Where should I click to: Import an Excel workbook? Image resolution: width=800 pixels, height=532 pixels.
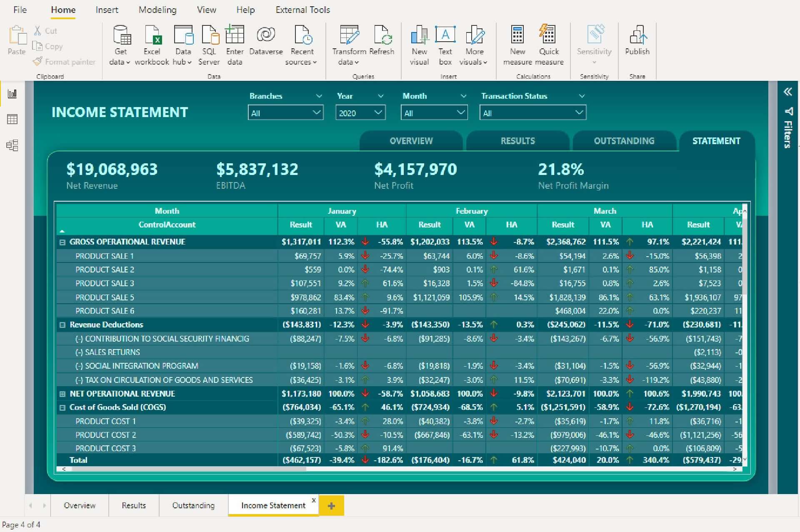pos(152,44)
